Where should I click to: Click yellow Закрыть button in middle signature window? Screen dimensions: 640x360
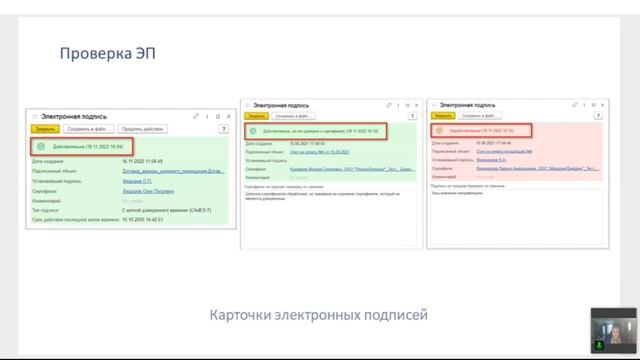257,116
